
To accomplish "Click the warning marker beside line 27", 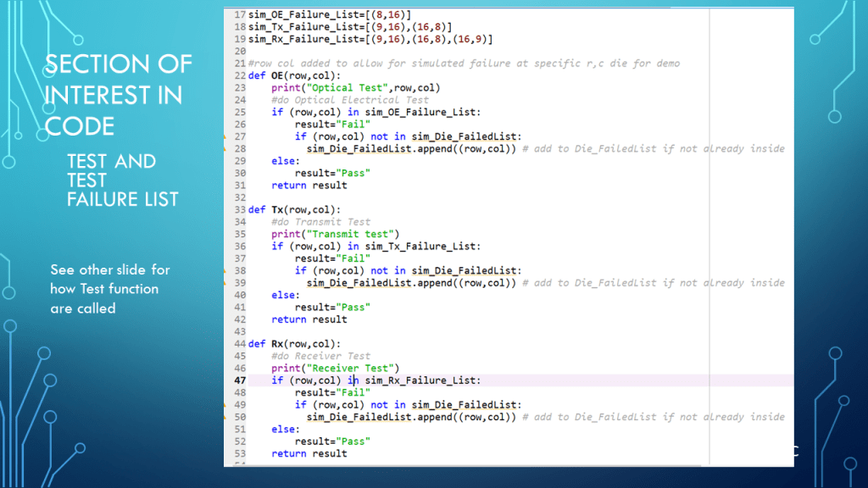I will click(x=226, y=136).
